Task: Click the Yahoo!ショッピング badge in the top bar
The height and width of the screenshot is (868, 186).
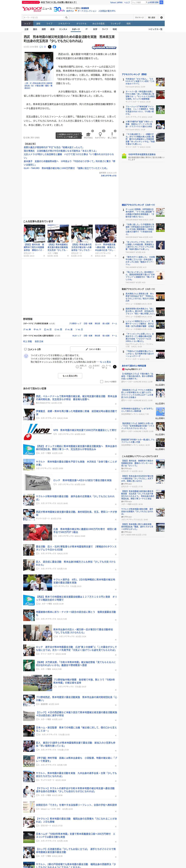Action: click(31, 2)
